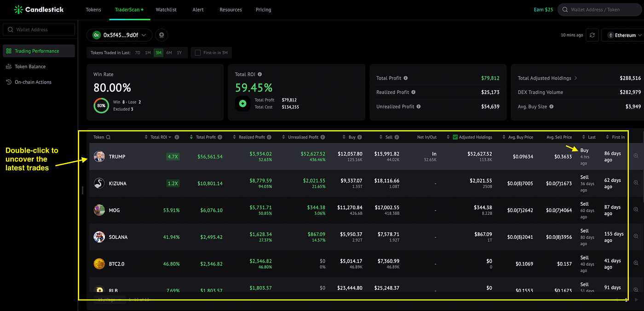Viewport: 644px width, 311px height.
Task: Expand Total Adjusted Holdings chevron
Action: [575, 78]
